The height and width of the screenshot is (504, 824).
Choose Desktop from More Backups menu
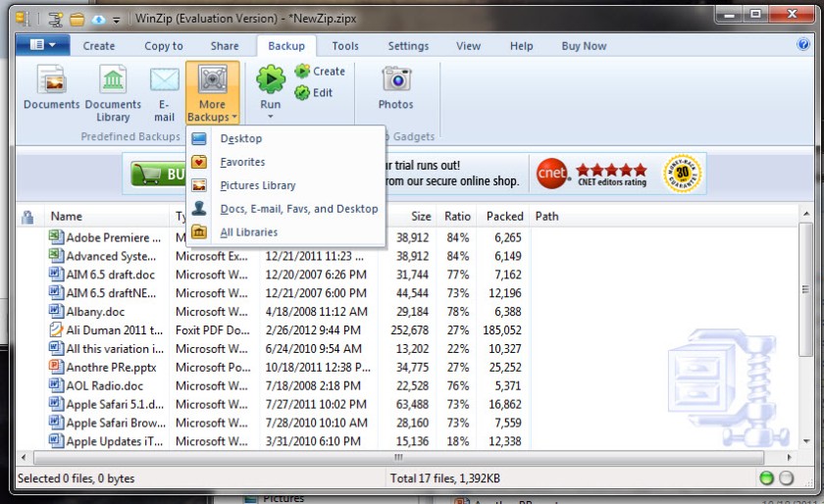click(285, 138)
